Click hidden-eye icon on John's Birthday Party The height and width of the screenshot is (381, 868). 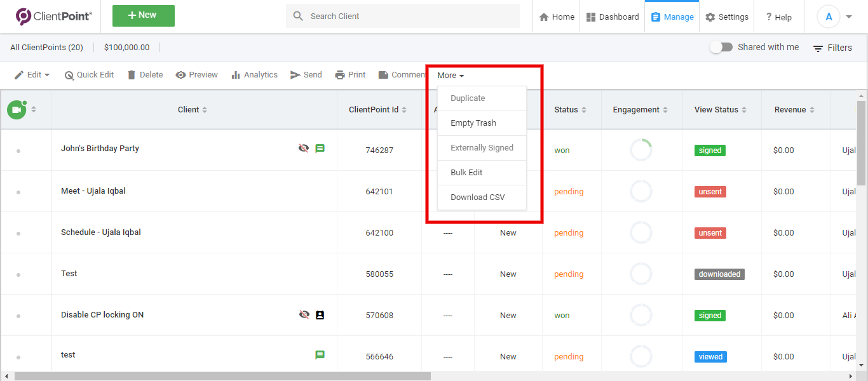(x=304, y=149)
